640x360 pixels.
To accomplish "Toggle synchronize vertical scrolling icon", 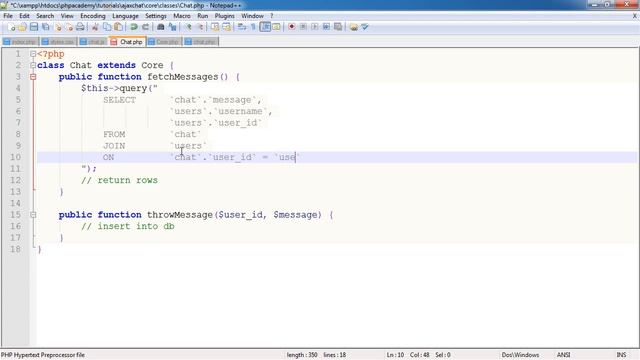I will [x=215, y=27].
